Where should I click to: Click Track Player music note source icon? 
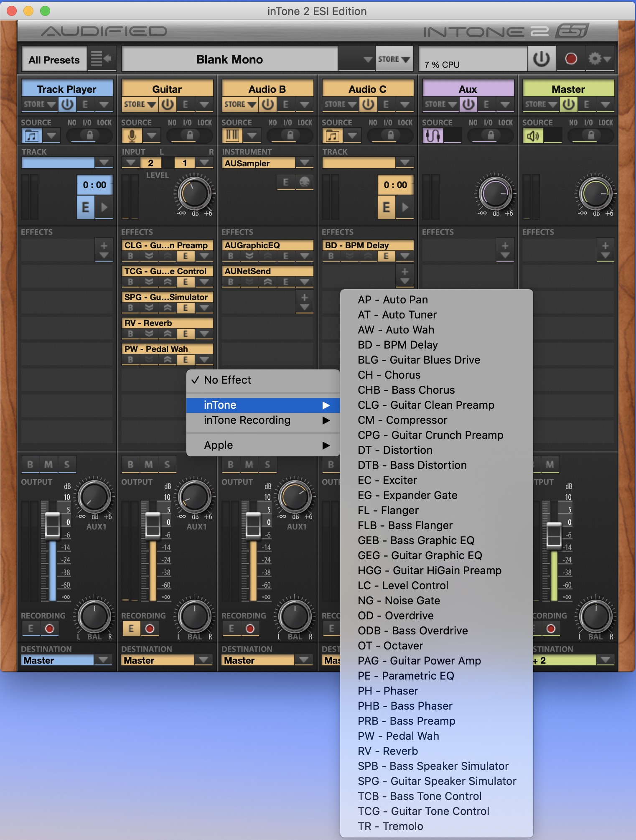click(32, 136)
